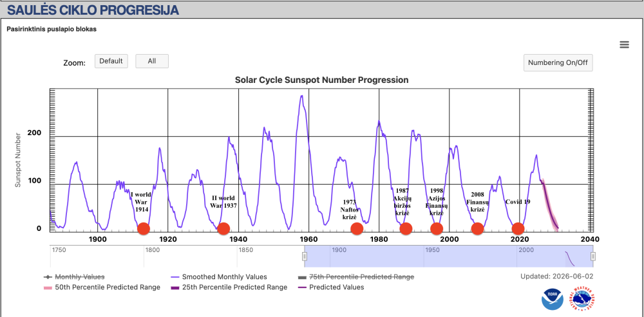
Task: Click the 200 y-axis label
Action: 34,133
